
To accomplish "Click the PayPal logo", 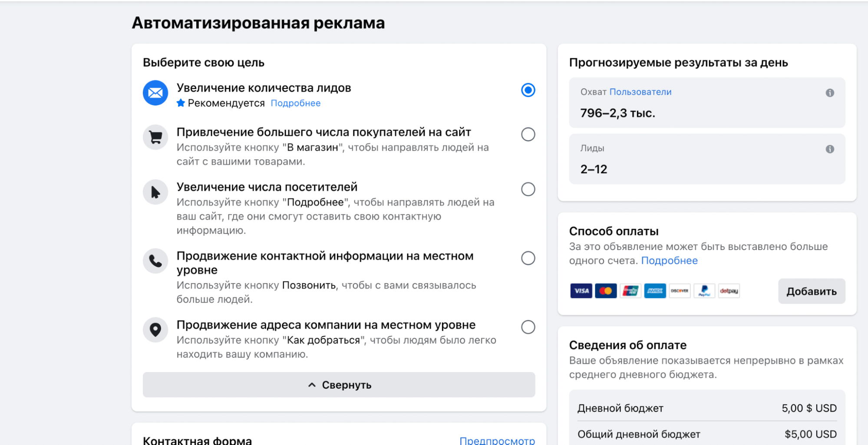I will pos(704,291).
